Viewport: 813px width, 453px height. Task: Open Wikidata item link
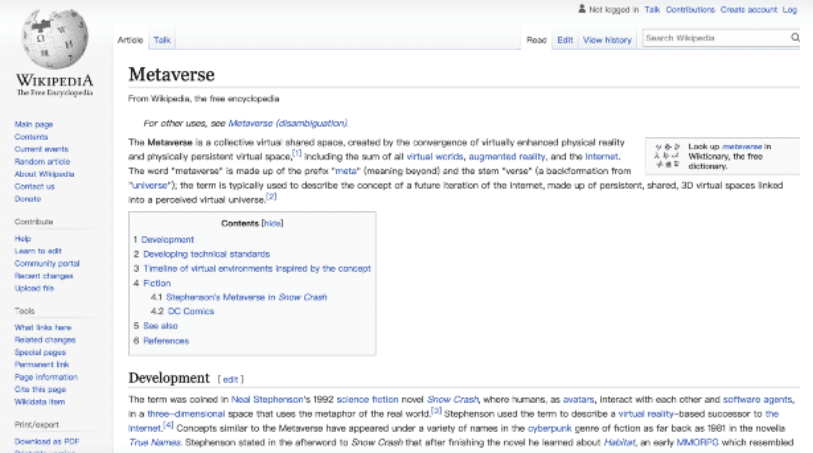point(39,402)
